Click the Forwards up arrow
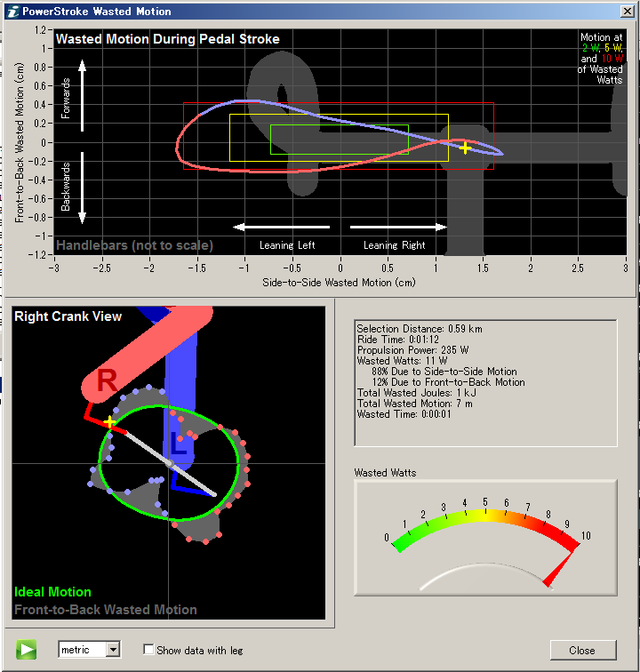Screen dimensions: 640x672 pos(83,94)
